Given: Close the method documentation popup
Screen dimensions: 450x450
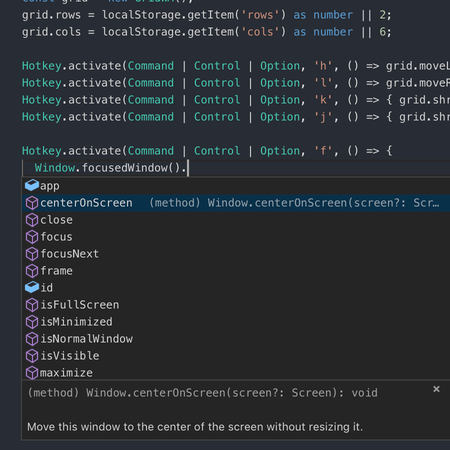Looking at the screenshot, I should click(436, 389).
